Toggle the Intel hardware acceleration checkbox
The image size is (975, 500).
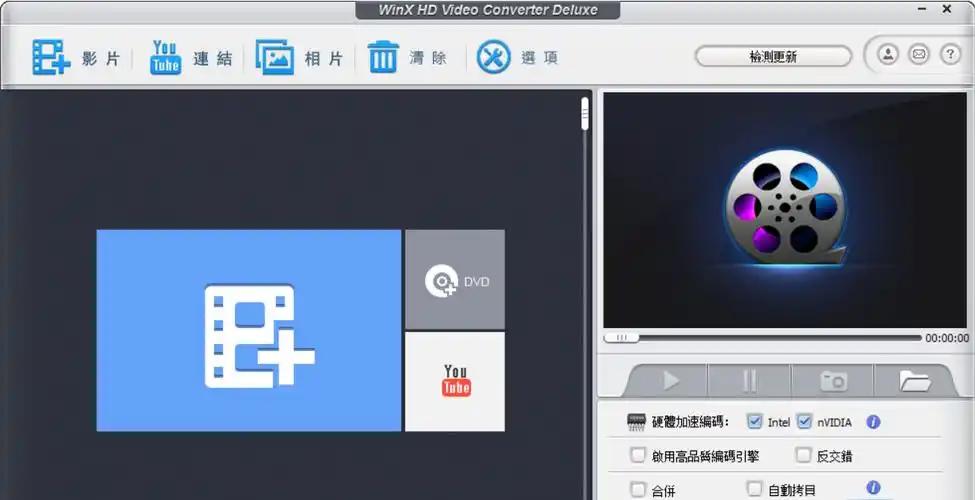click(x=754, y=421)
